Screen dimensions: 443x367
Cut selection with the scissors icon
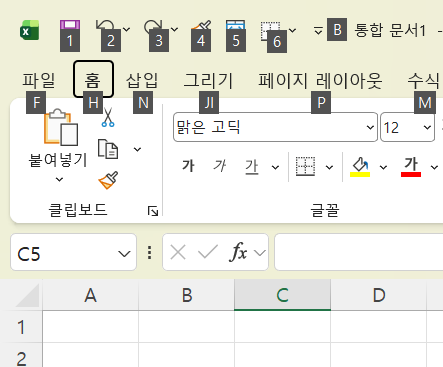(x=108, y=117)
